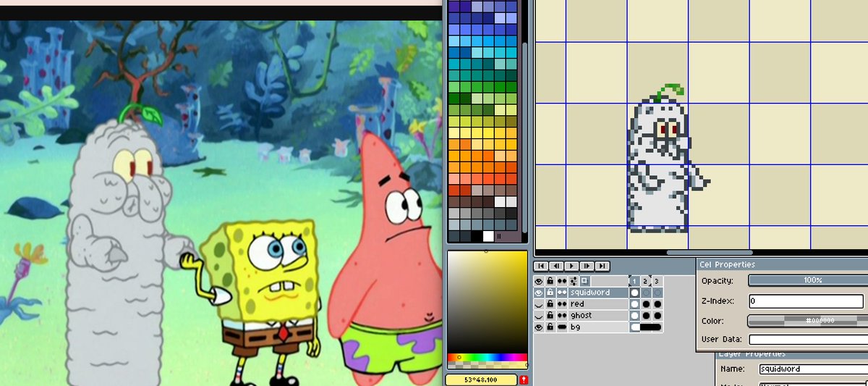Jump to the first frame in timeline
Image resolution: width=868 pixels, height=386 pixels.
point(541,267)
